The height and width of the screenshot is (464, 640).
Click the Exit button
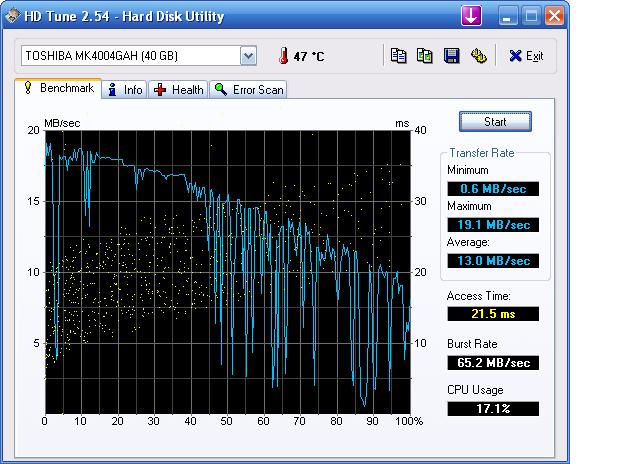[526, 56]
